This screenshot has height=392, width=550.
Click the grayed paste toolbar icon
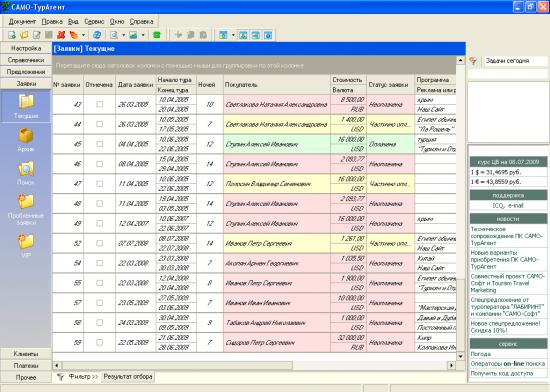click(203, 35)
